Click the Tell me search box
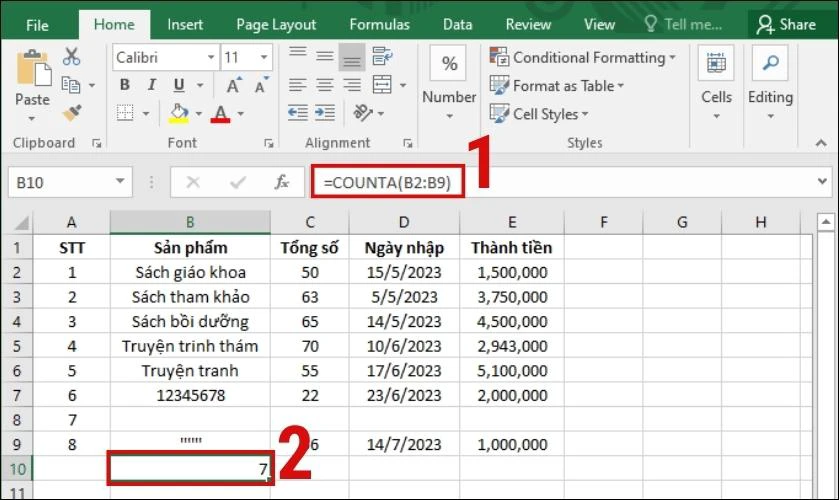The width and height of the screenshot is (840, 500). click(684, 25)
